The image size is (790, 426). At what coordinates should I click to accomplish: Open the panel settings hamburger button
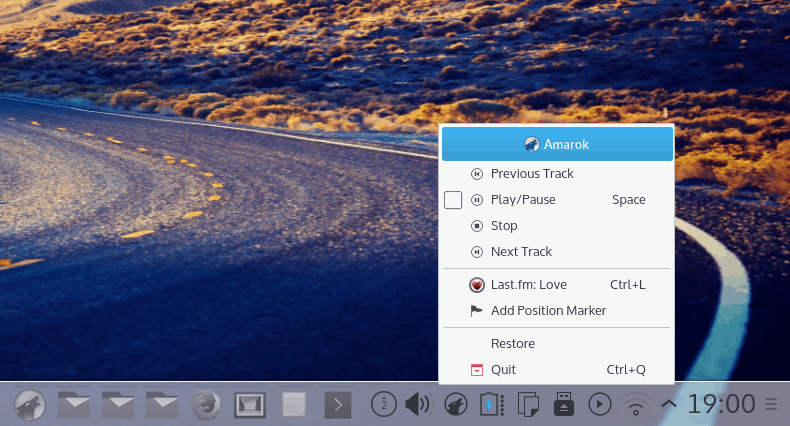click(x=771, y=404)
